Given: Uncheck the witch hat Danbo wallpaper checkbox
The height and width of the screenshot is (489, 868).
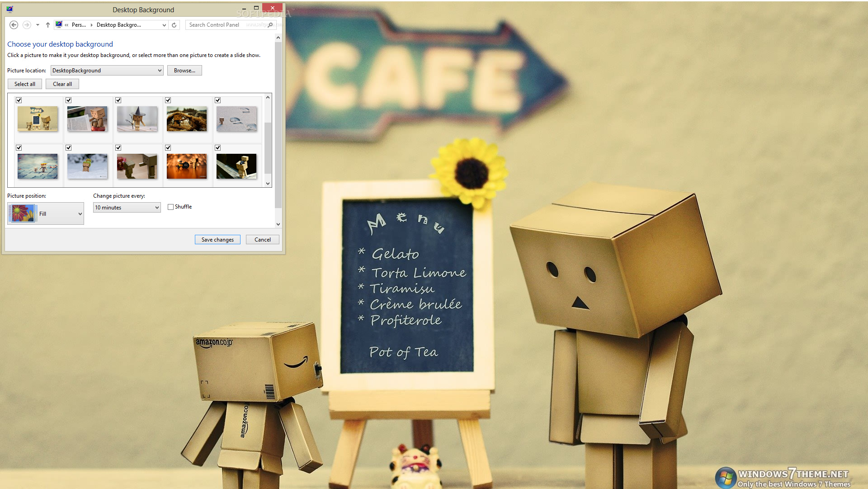Looking at the screenshot, I should pos(118,100).
